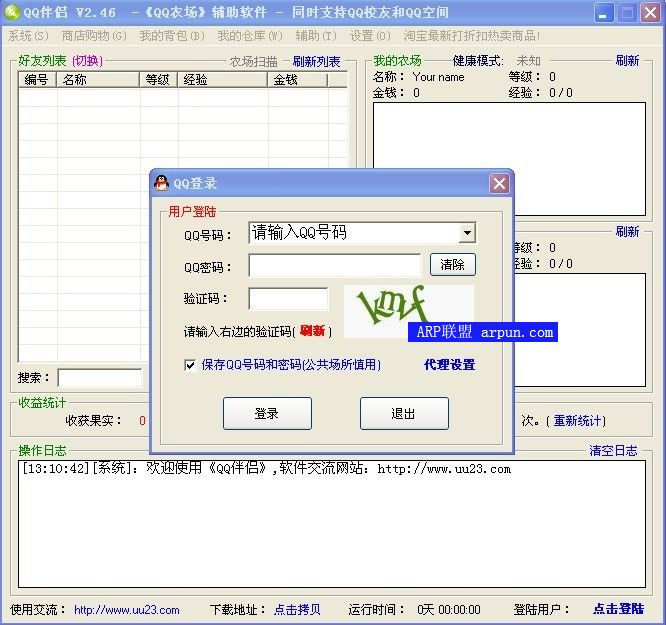Open the 商店购物(G) menu
Screen dimensions: 666x625
tap(94, 36)
